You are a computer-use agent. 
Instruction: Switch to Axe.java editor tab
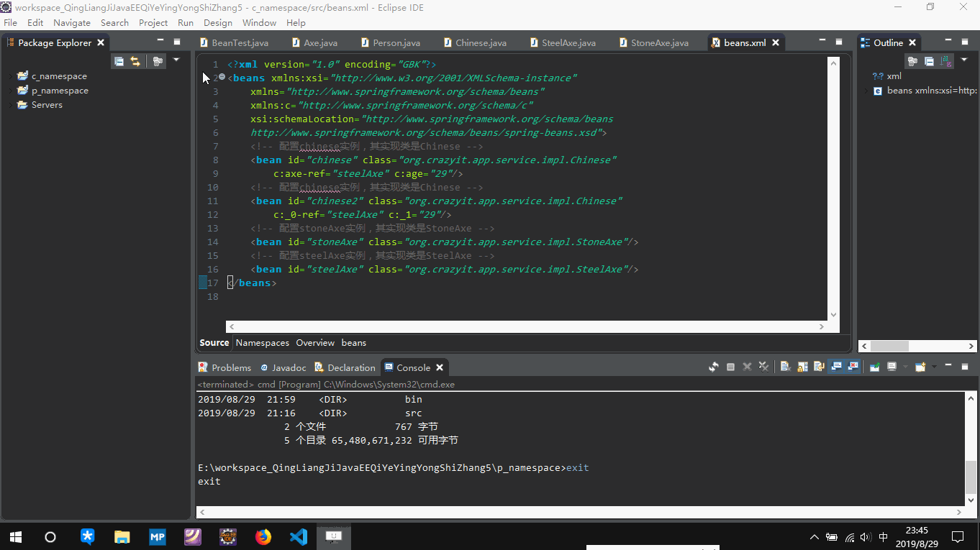[x=314, y=42]
